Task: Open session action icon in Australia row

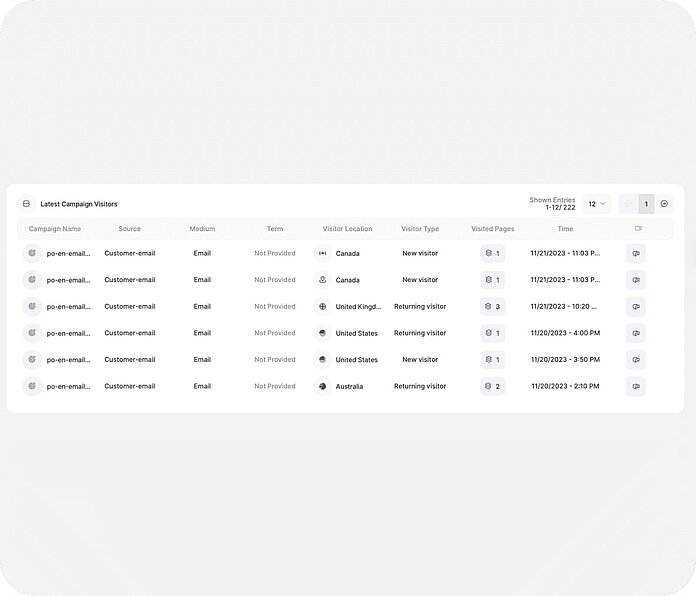Action: click(x=636, y=387)
